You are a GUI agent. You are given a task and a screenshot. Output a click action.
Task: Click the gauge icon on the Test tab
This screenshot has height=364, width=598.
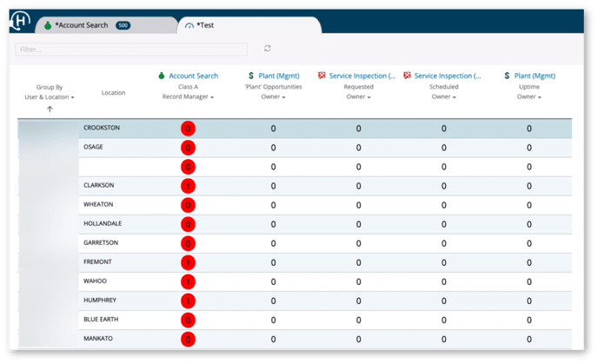[191, 26]
